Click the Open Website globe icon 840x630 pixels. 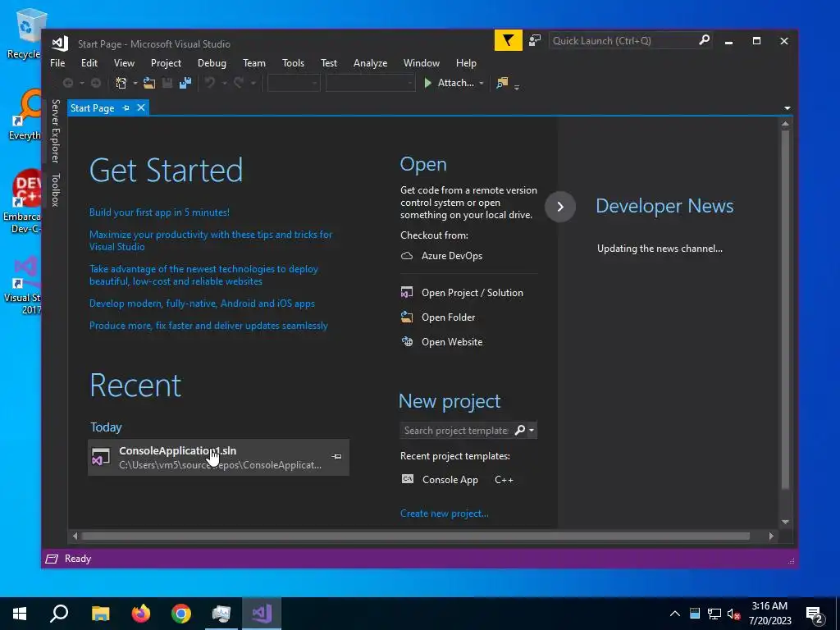click(408, 342)
